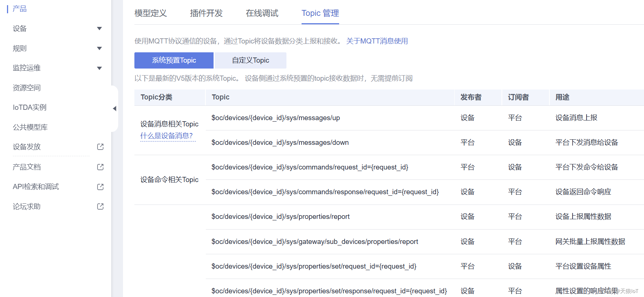Open 产品文档 sidebar entry
The width and height of the screenshot is (644, 297).
pyautogui.click(x=27, y=167)
